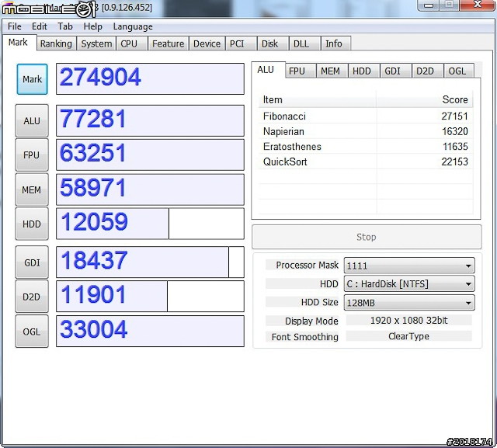
Task: Launch the OGL benchmark button
Action: [x=32, y=332]
